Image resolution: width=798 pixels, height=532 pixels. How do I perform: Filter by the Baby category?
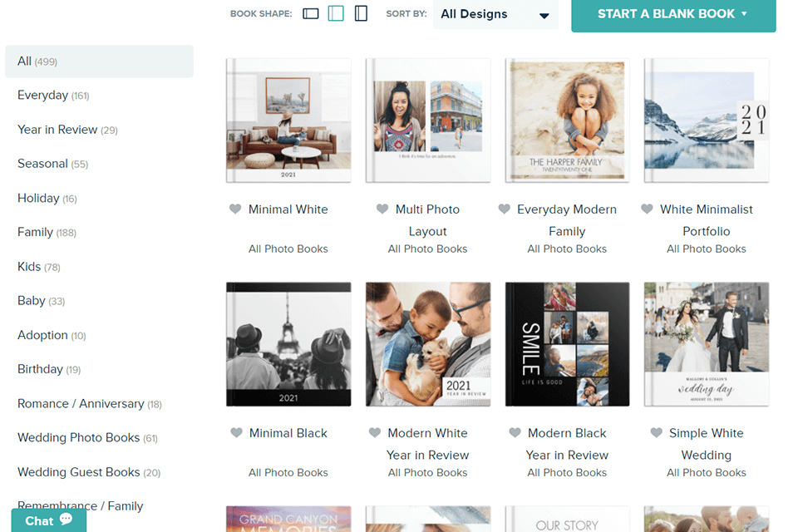click(32, 301)
